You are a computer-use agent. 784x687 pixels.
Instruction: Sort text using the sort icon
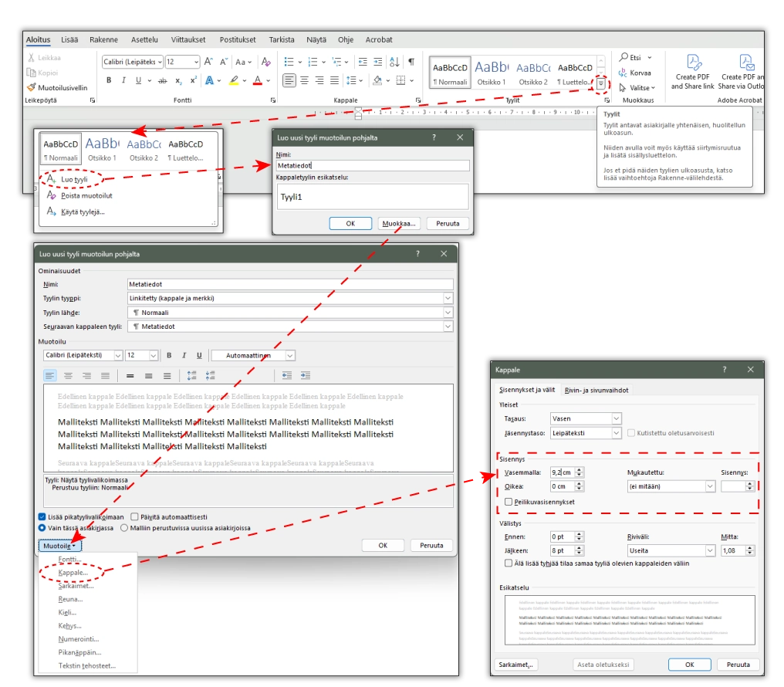point(394,62)
